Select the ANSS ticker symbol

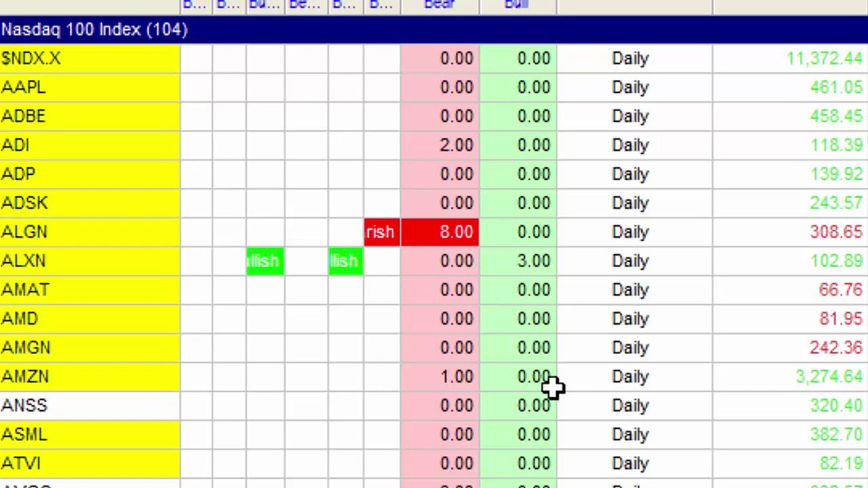(24, 405)
